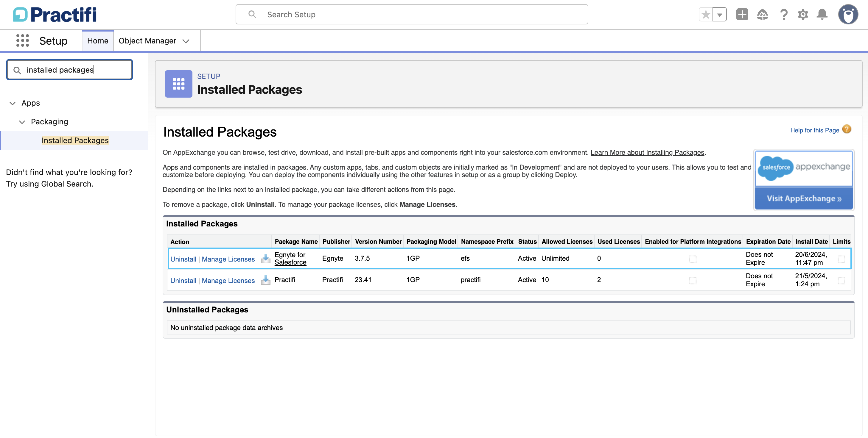This screenshot has height=438, width=868.
Task: Click the Version Number column header
Action: 378,242
